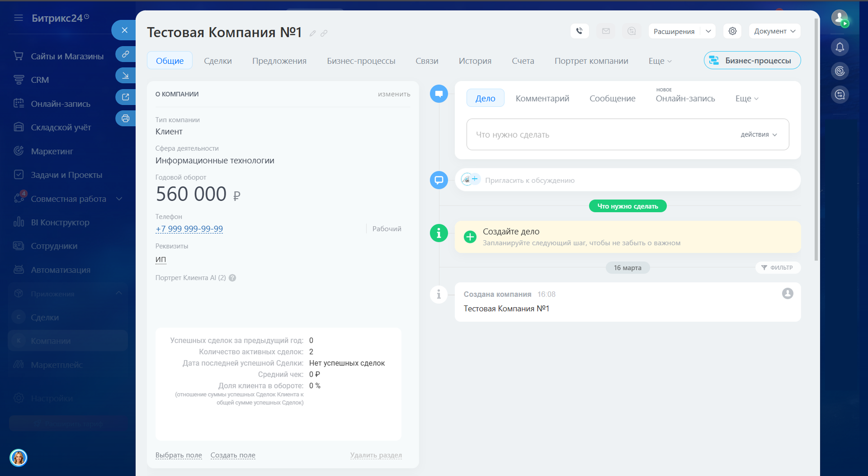Open notifications bell icon
This screenshot has height=476, width=868.
(x=840, y=48)
